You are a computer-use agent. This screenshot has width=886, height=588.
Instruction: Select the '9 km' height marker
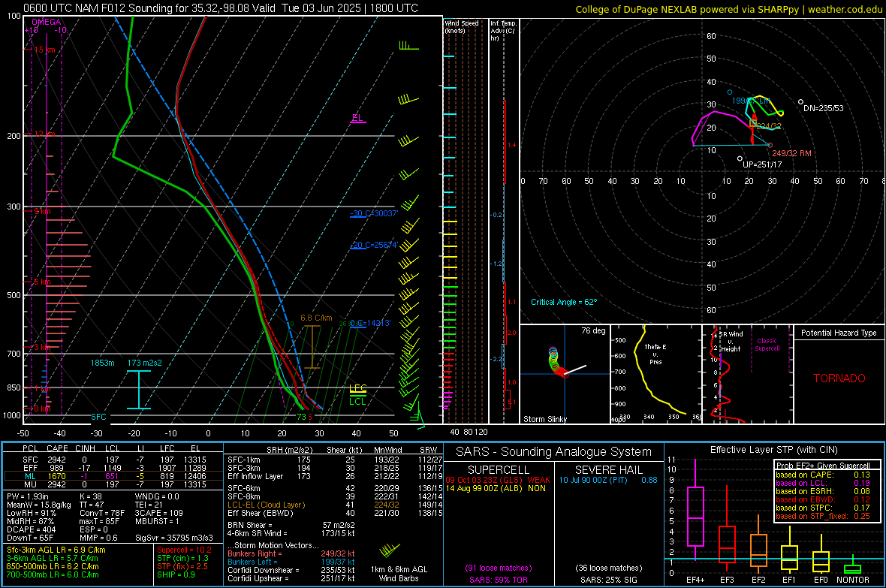tap(42, 211)
